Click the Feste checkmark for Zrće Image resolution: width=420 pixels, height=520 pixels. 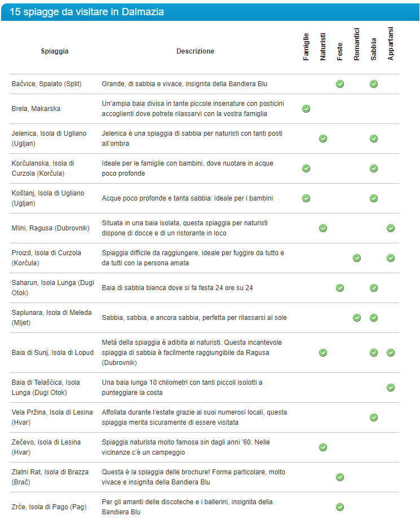[x=340, y=507]
